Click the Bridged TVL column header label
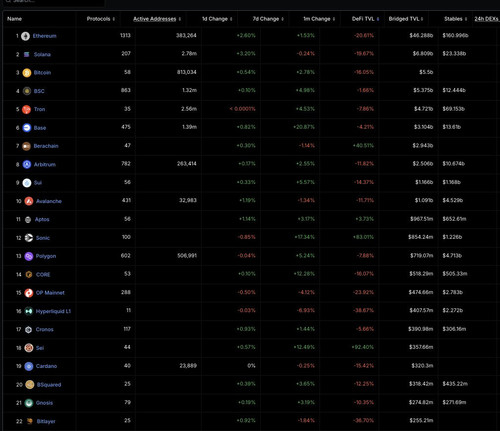The width and height of the screenshot is (500, 431). (x=404, y=19)
